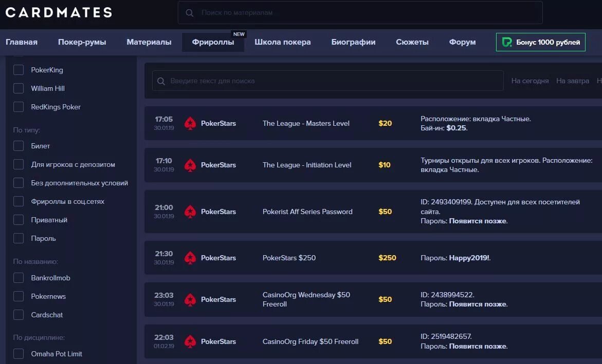Viewport: 602px width, 364px height.
Task: Select the Фрироллы tab
Action: click(213, 42)
